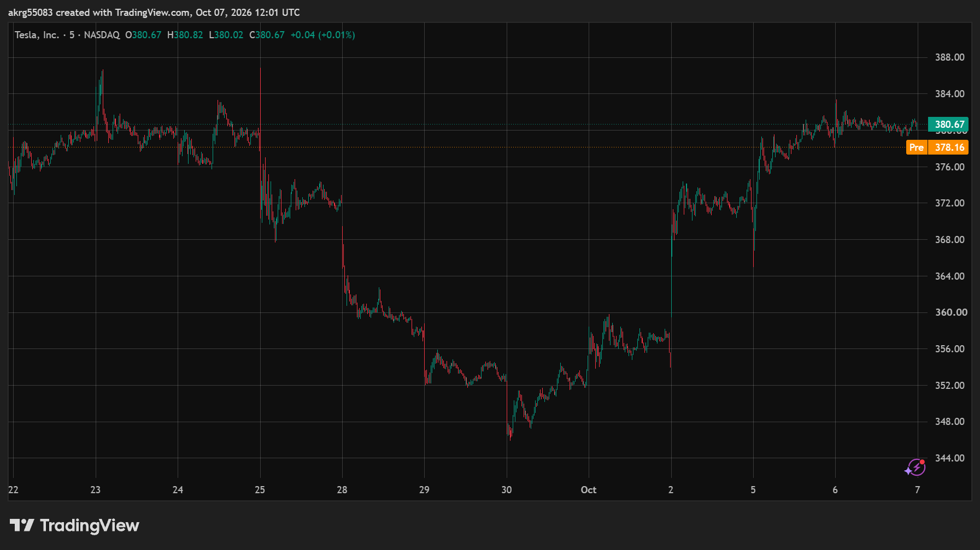Click the 352.00 price axis label
Viewport: 980px width, 550px height.
pos(949,386)
